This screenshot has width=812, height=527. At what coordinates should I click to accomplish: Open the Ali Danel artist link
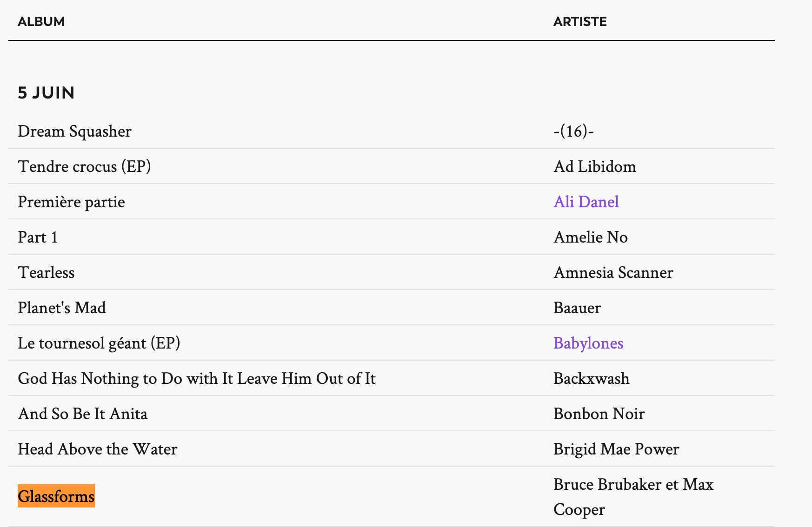(x=586, y=202)
